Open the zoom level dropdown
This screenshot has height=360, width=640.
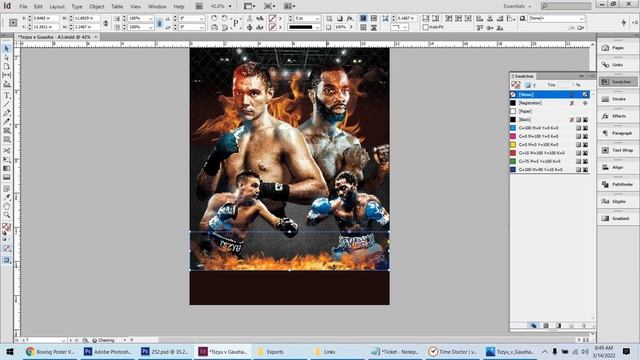[x=230, y=6]
